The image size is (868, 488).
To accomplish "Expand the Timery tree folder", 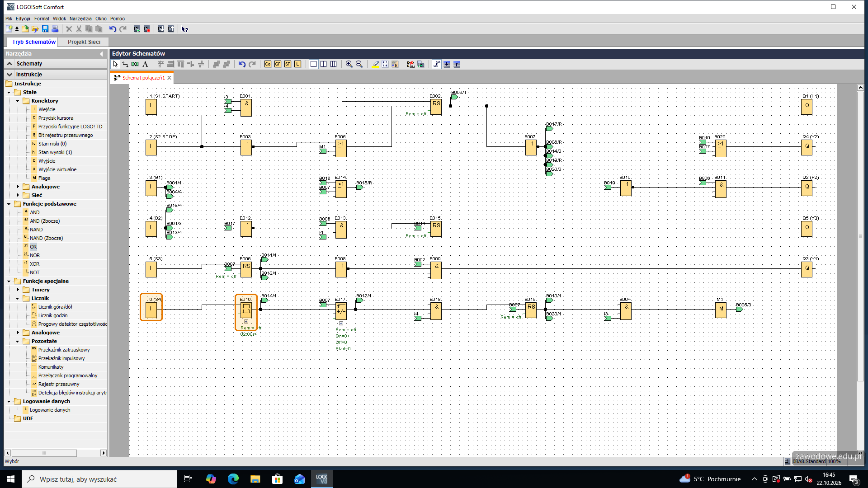I will click(x=18, y=290).
